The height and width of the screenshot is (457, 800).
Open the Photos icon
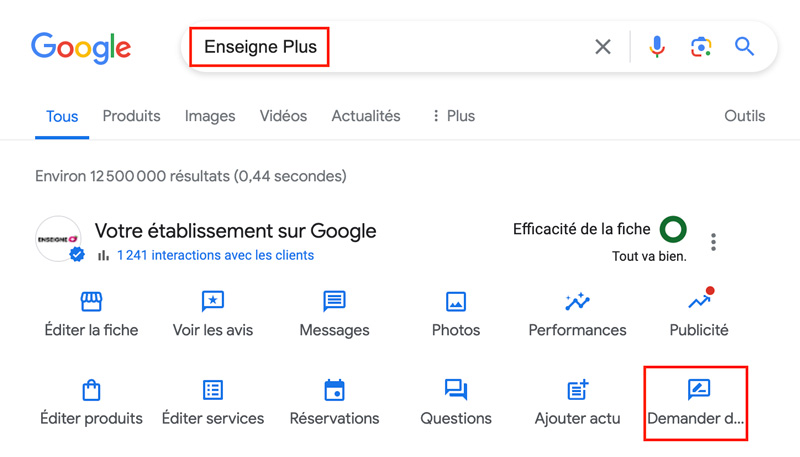456,301
